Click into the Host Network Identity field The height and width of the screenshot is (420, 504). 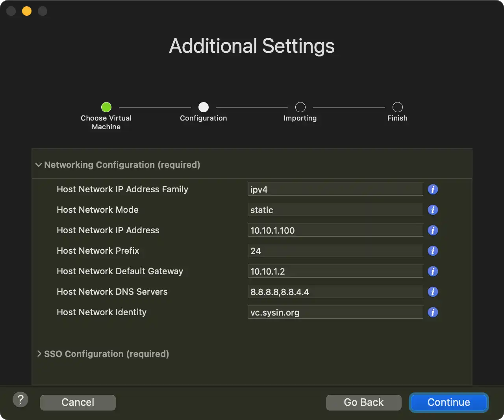point(335,312)
